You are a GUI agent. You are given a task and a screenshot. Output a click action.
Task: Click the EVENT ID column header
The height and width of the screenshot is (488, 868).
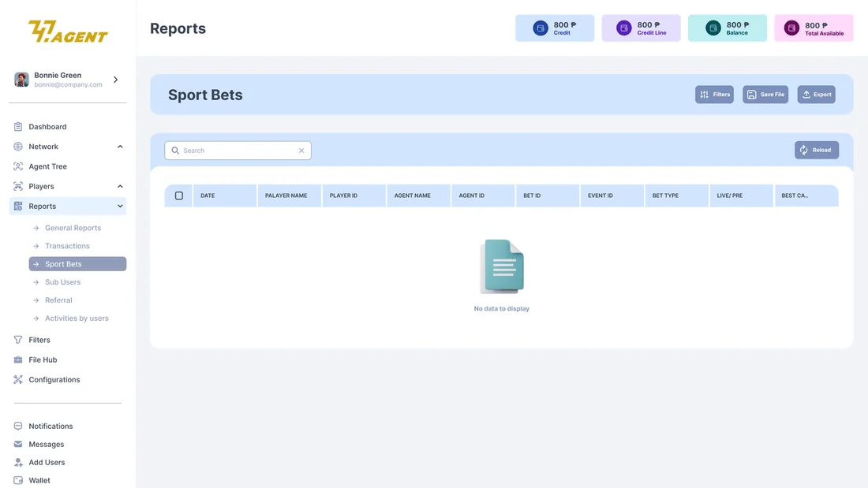[612, 196]
